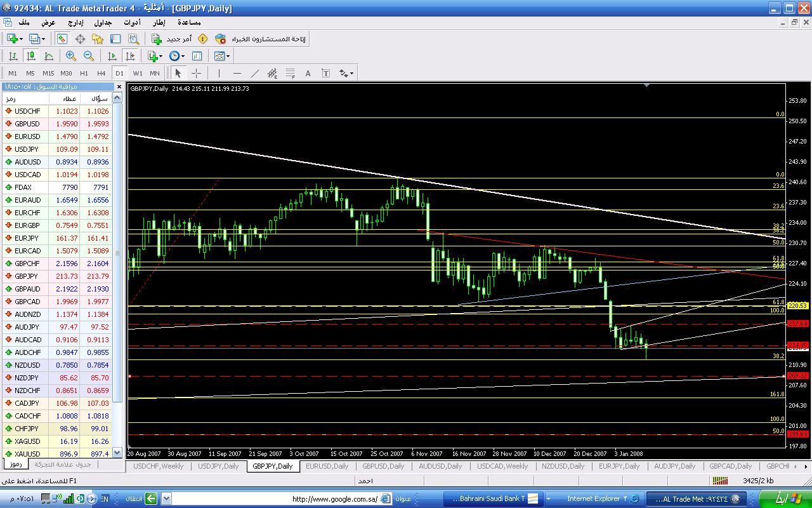Screen dimensions: 812x508
Task: Toggle auto scroll chart button
Action: click(112, 57)
